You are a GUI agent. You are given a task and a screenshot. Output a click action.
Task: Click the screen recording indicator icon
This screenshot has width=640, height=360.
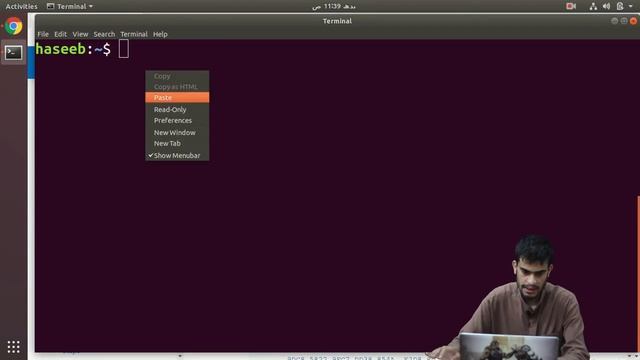571,6
